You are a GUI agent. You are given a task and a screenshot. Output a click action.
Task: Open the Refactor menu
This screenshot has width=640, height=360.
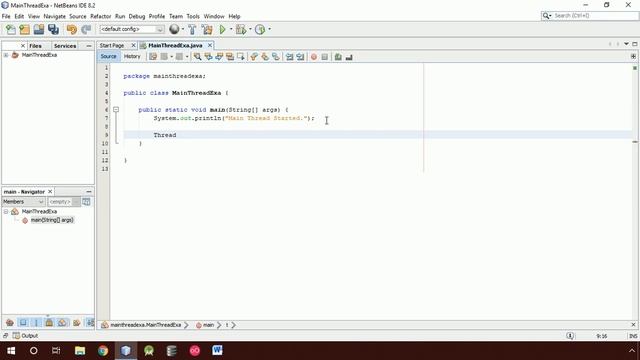tap(100, 16)
